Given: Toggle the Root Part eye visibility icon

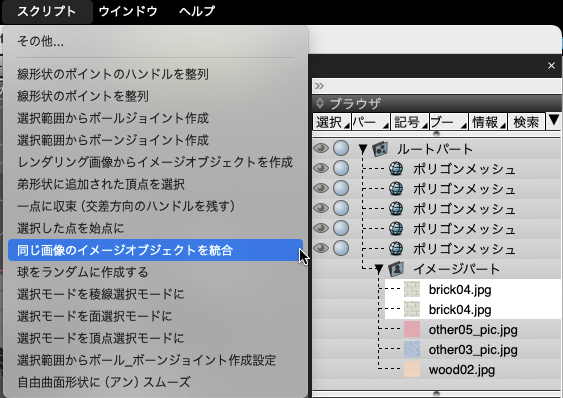Looking at the screenshot, I should coord(321,148).
